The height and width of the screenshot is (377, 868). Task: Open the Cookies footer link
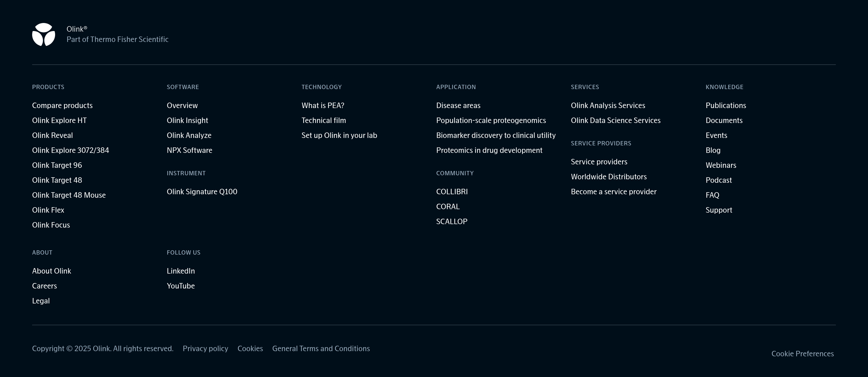(x=250, y=348)
